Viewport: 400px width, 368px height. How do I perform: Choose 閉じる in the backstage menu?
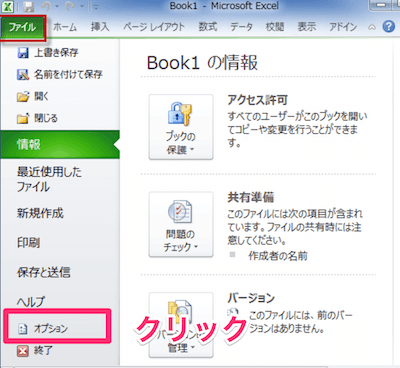click(x=37, y=118)
